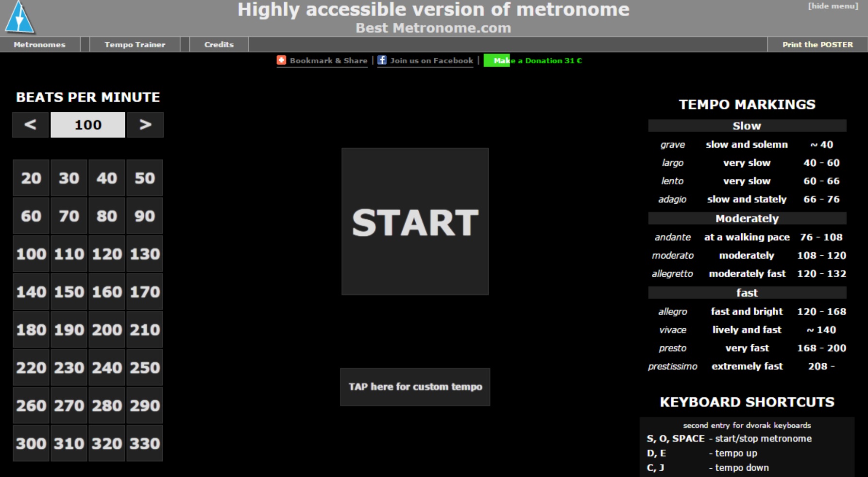
Task: Pick the 20 BPM preset button
Action: pyautogui.click(x=31, y=178)
